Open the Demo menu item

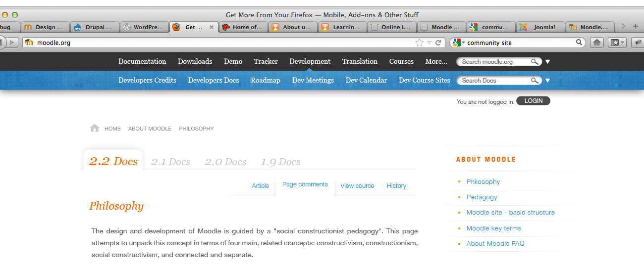(x=233, y=61)
